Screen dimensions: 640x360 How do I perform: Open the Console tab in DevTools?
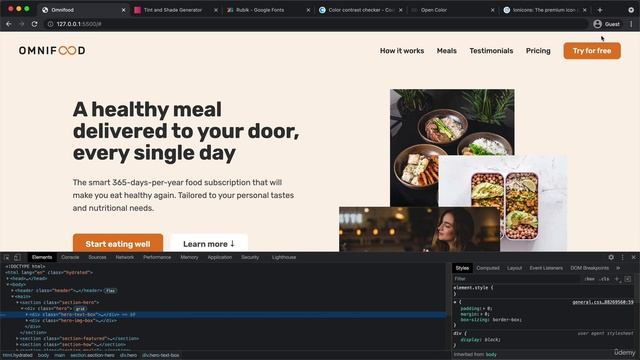click(x=70, y=257)
